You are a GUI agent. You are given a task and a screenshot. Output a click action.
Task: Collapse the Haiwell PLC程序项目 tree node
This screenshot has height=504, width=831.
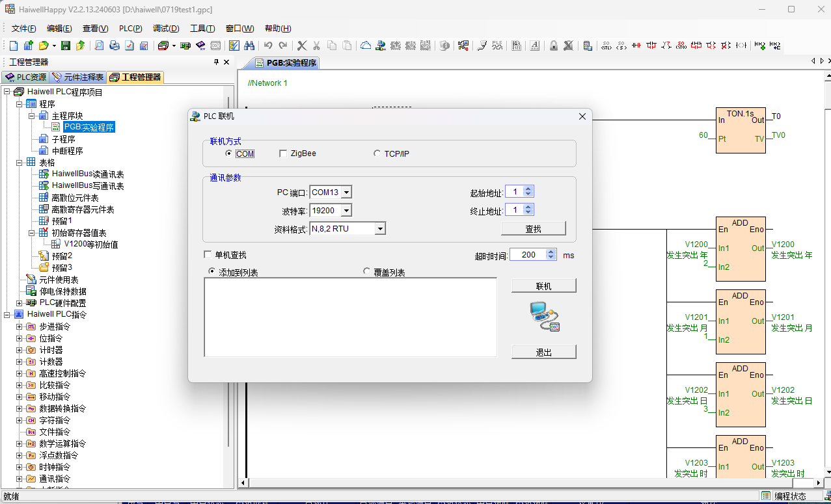point(7,92)
